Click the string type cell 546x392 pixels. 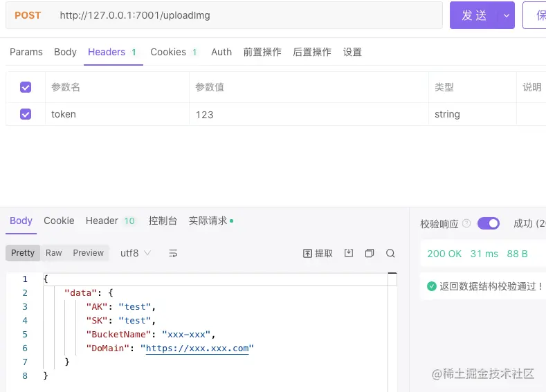pos(473,114)
